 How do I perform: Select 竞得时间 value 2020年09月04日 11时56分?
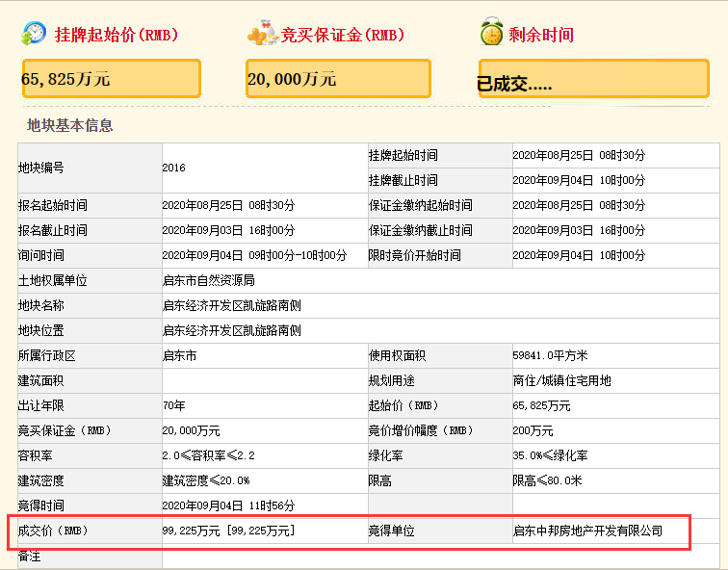point(228,505)
